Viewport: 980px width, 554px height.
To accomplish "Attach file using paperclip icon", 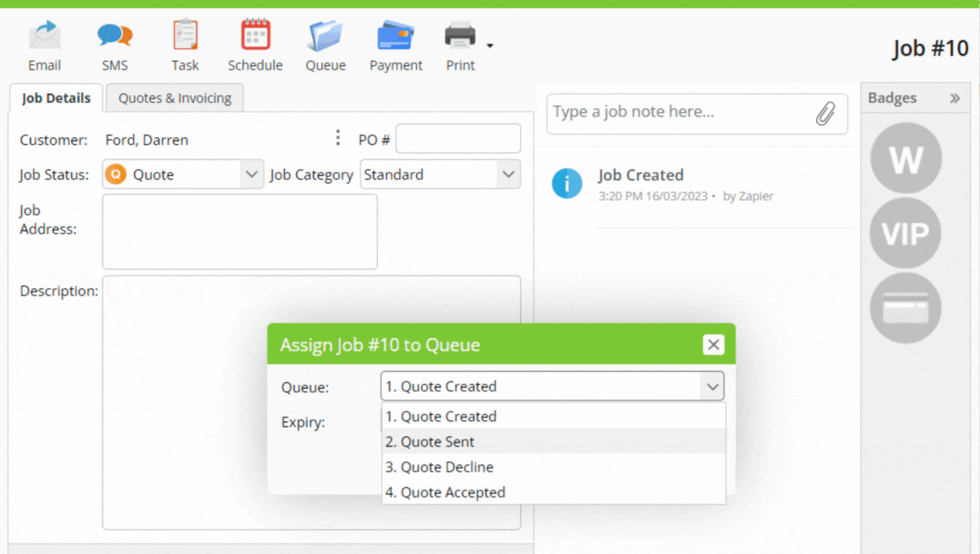I will tap(824, 114).
